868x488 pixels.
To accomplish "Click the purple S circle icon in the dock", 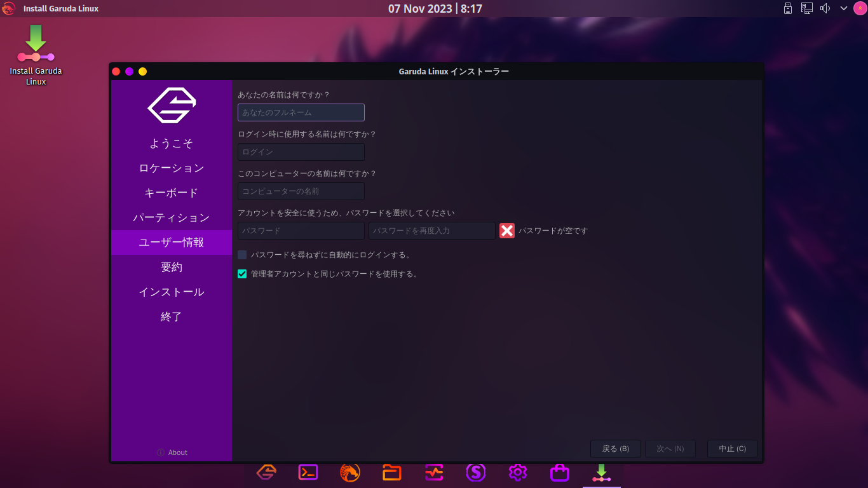I will (x=476, y=472).
